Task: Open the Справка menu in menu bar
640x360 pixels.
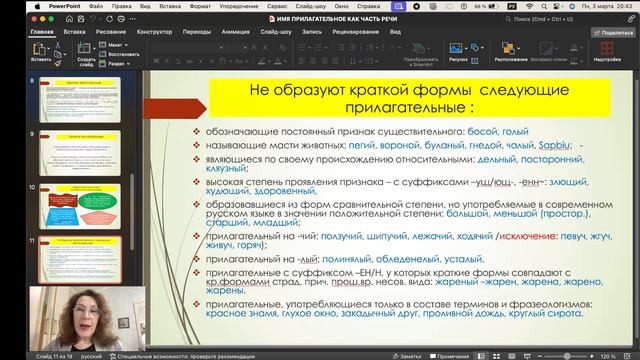Action: pos(368,6)
